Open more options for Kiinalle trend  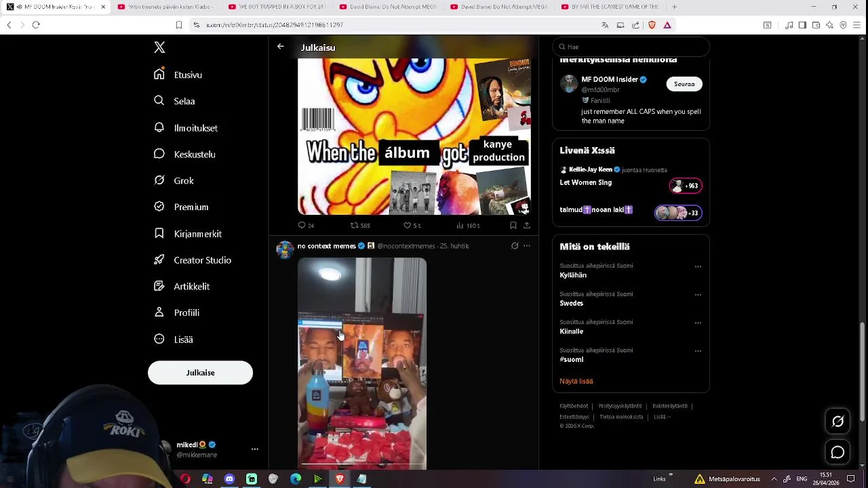pos(698,323)
